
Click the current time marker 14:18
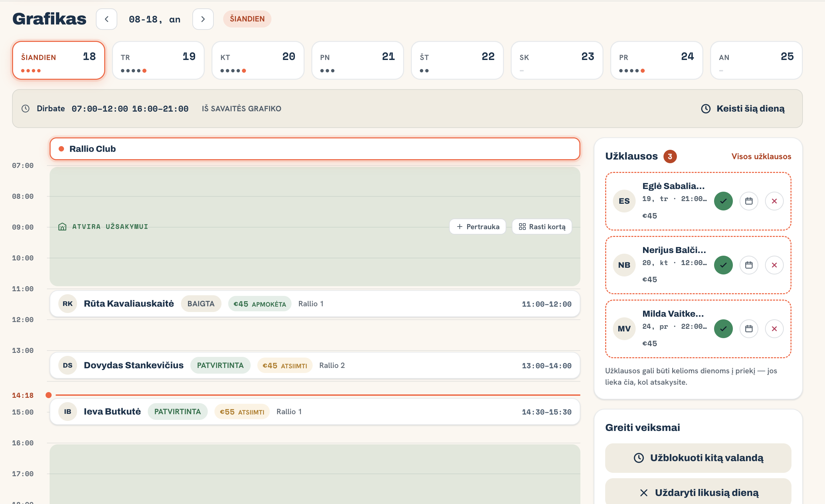pos(23,395)
